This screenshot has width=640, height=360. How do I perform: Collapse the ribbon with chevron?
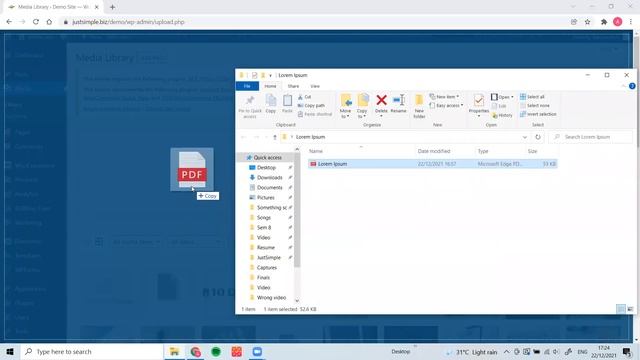(x=623, y=86)
